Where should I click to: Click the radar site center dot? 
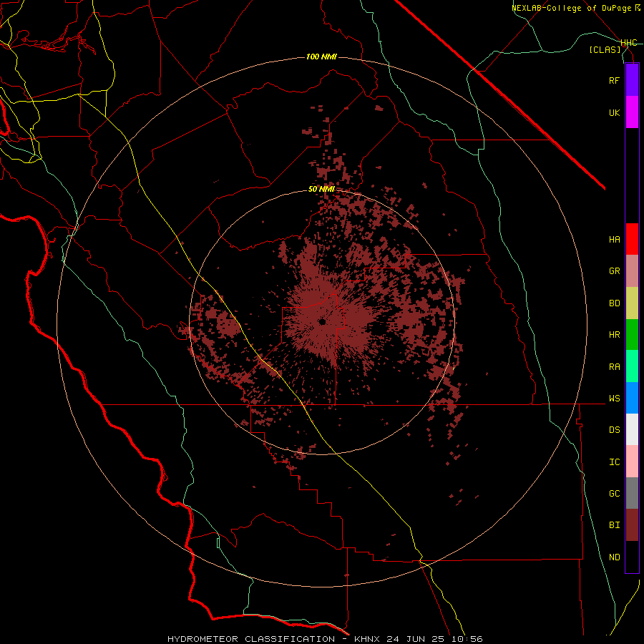click(x=322, y=322)
